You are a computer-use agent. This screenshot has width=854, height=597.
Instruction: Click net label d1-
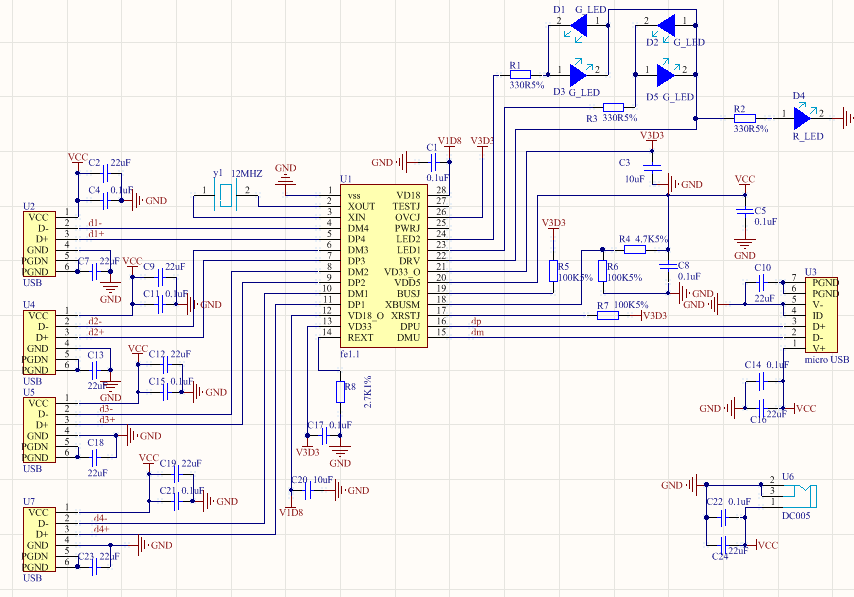coord(95,223)
